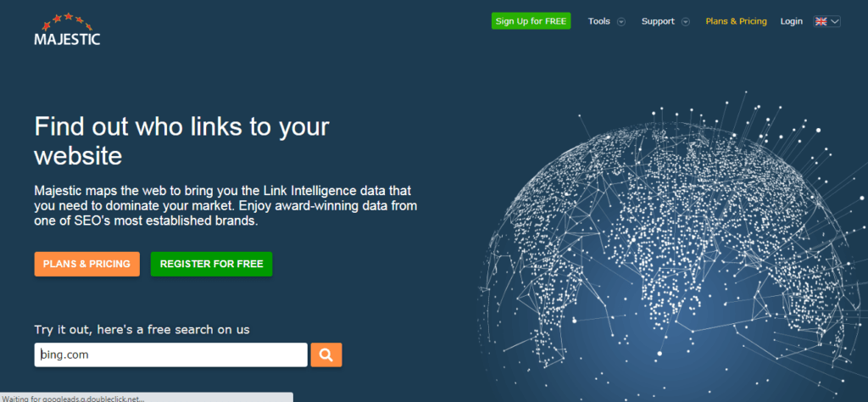Click the REGISTER FOR FREE button
868x402 pixels.
point(211,264)
